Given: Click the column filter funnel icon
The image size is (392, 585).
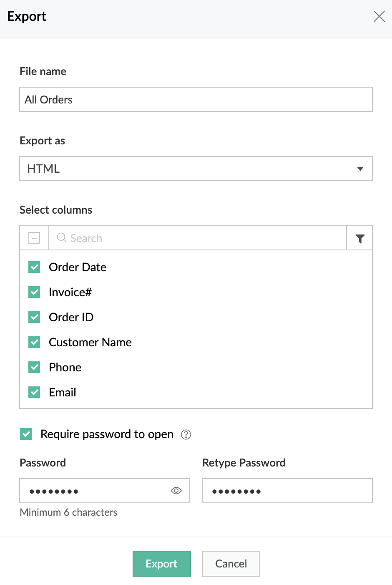Looking at the screenshot, I should 360,238.
